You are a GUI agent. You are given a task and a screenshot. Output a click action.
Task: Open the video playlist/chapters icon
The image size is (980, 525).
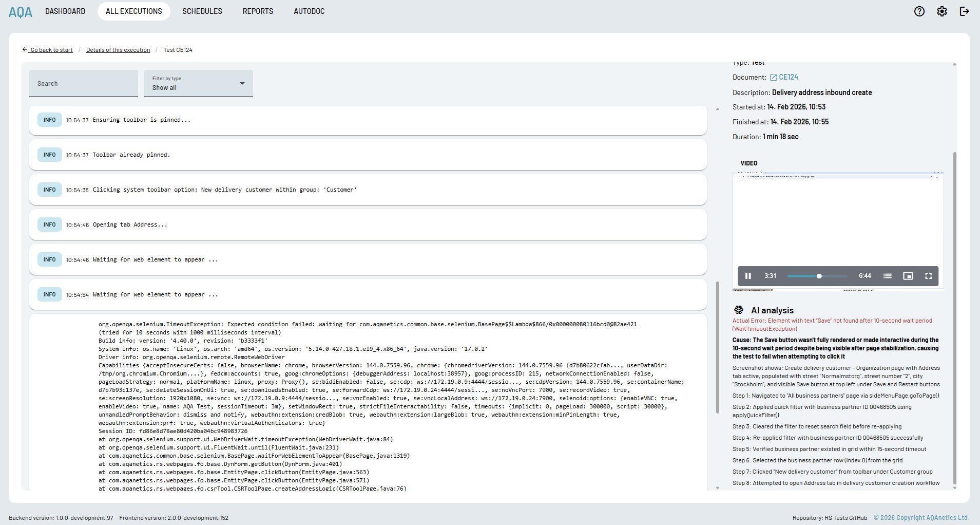click(887, 276)
